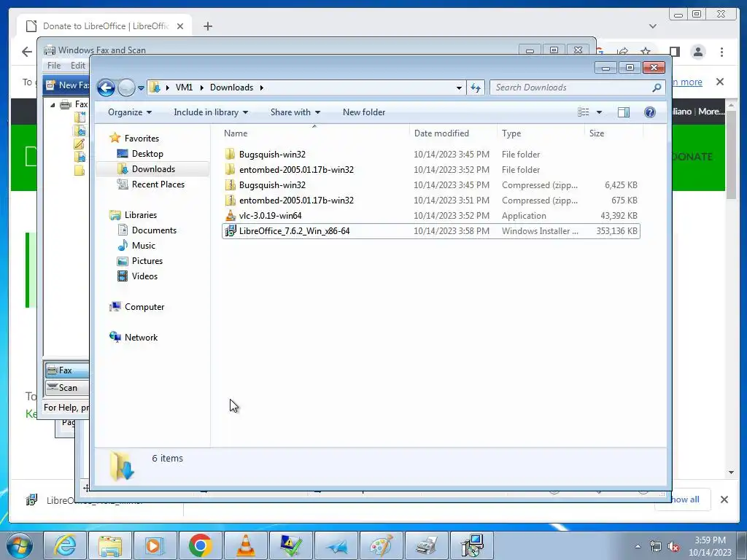This screenshot has height=560, width=747.
Task: Open Include in library dropdown
Action: click(x=211, y=112)
